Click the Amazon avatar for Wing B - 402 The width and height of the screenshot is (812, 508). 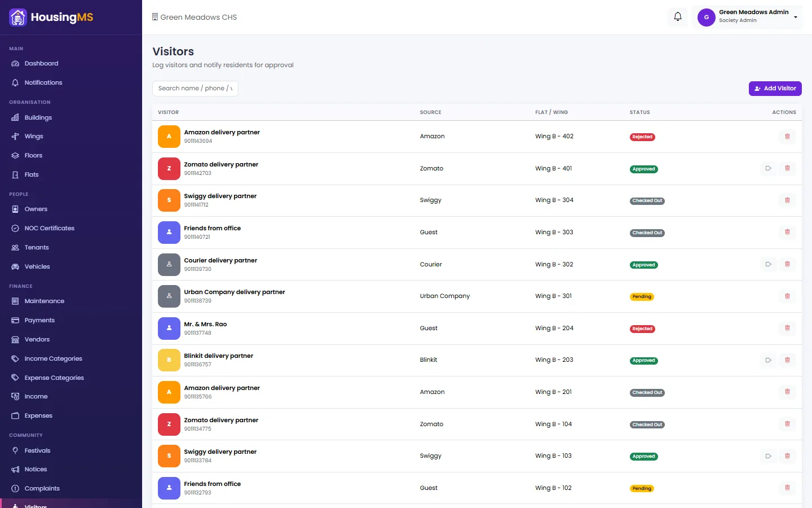(169, 137)
